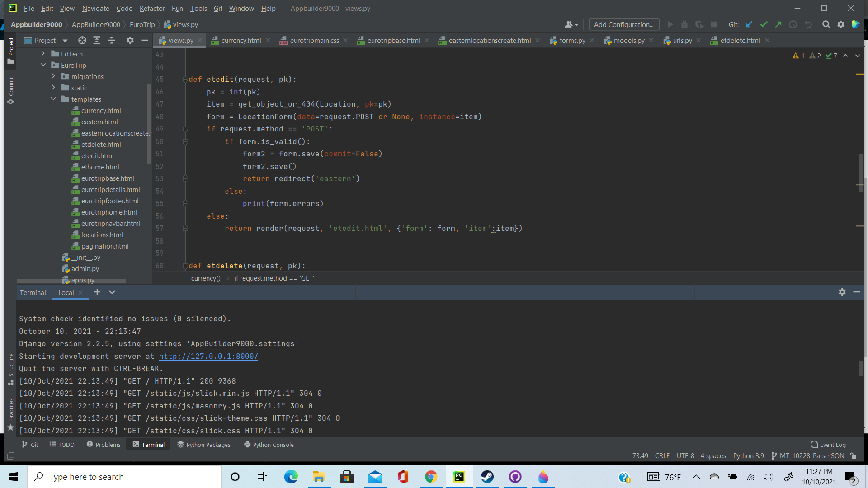Viewport: 868px width, 488px height.
Task: Open Google Chrome from taskbar
Action: [x=431, y=477]
